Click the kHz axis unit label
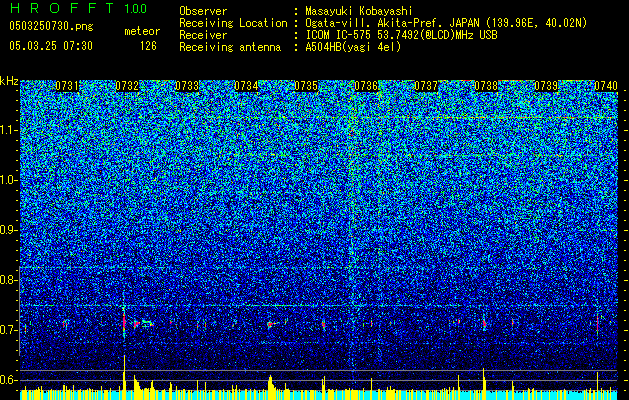Screen dimensions: 629x400 pyautogui.click(x=9, y=81)
